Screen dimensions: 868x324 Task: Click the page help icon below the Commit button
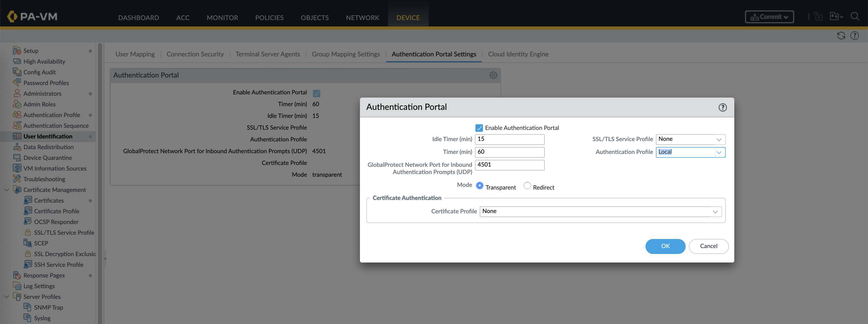(x=855, y=36)
